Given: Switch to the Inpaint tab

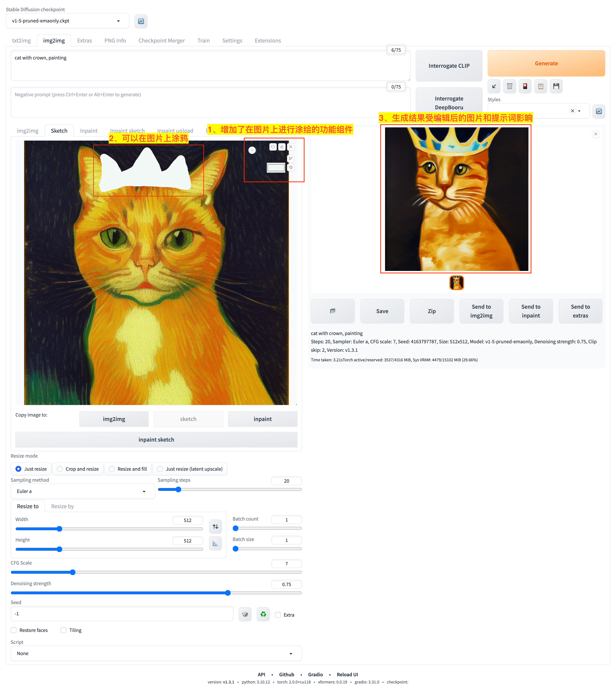Looking at the screenshot, I should pos(88,131).
